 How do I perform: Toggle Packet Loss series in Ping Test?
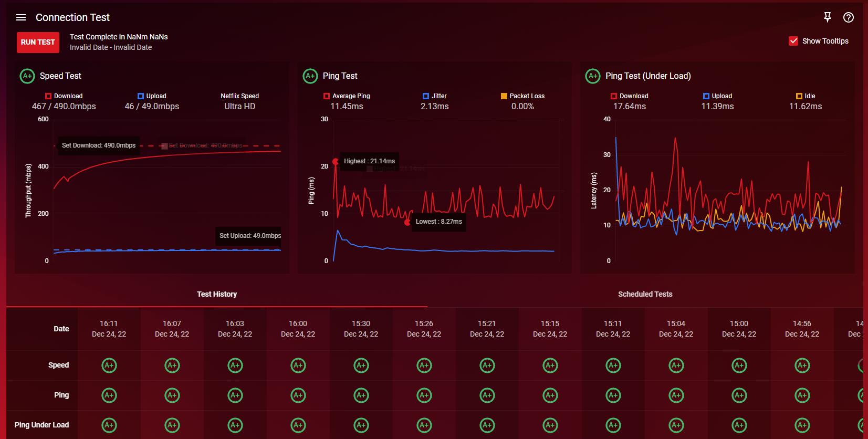pos(522,96)
